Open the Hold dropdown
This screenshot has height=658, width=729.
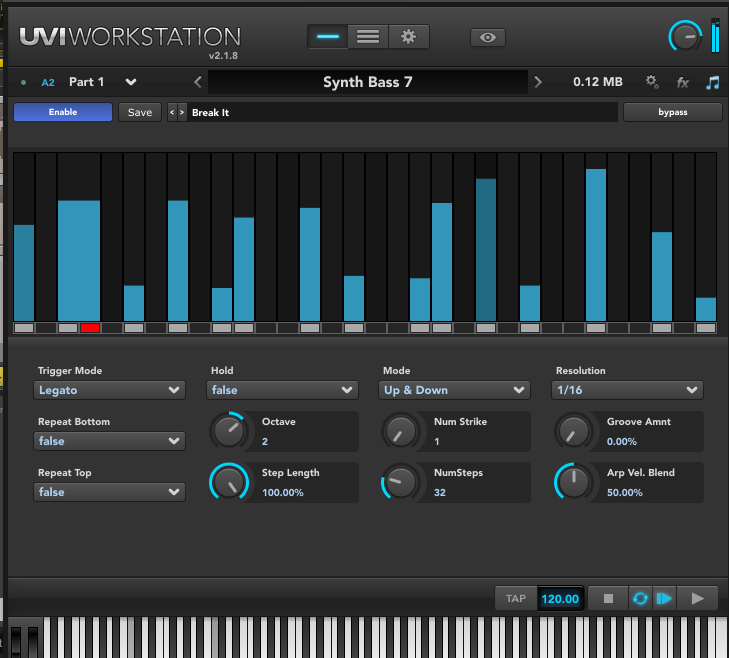coord(282,390)
